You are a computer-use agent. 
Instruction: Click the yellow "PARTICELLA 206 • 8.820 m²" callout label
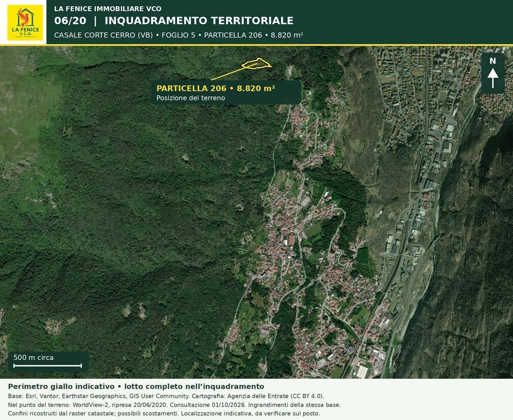pyautogui.click(x=215, y=88)
